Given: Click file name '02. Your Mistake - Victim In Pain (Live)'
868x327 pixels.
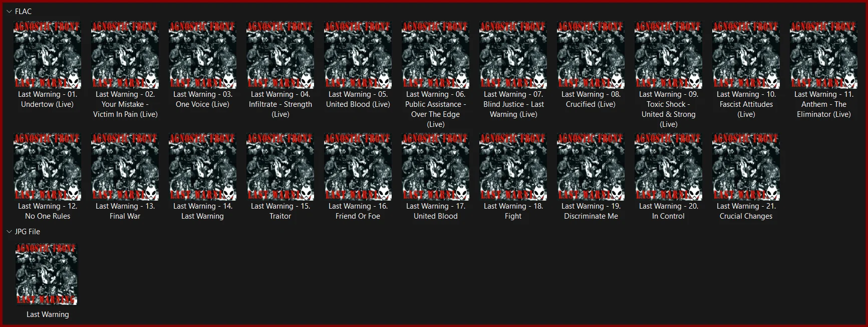Looking at the screenshot, I should [125, 104].
